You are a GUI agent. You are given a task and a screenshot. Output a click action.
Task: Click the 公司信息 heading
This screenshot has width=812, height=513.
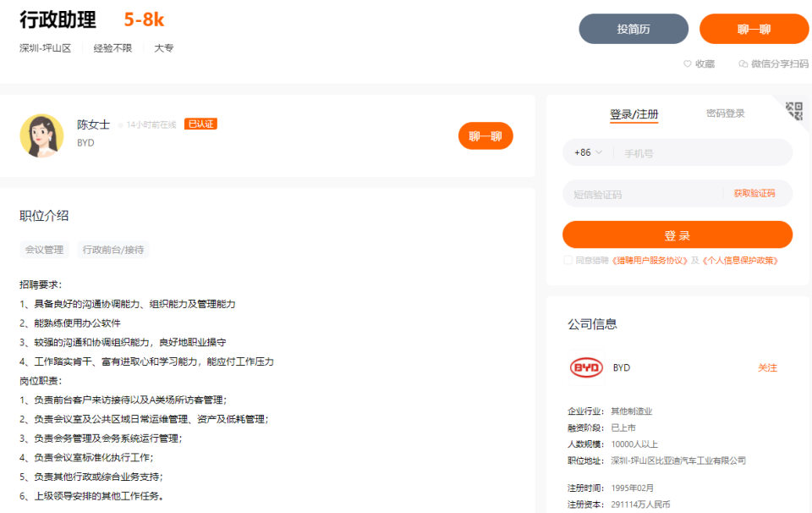click(x=592, y=324)
